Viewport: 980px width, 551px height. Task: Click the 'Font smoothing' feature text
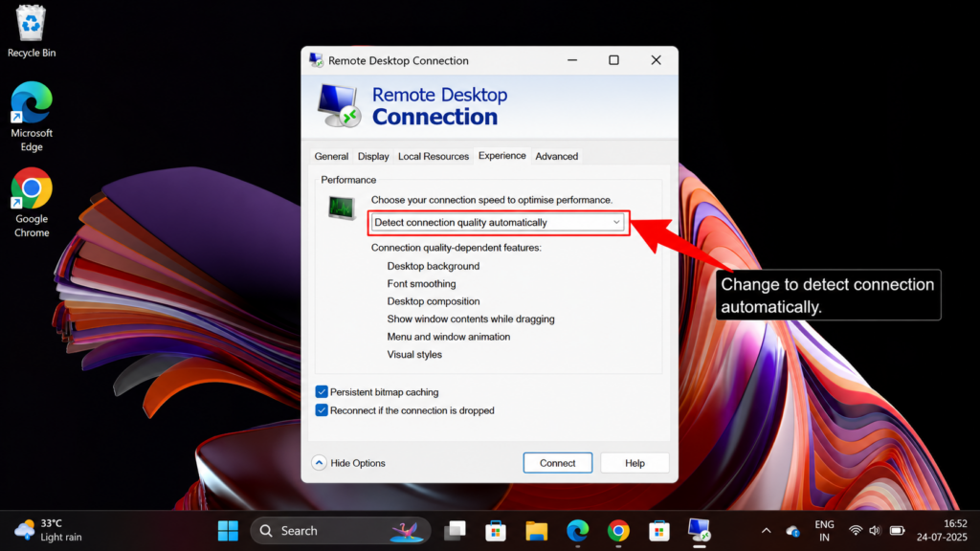[421, 283]
